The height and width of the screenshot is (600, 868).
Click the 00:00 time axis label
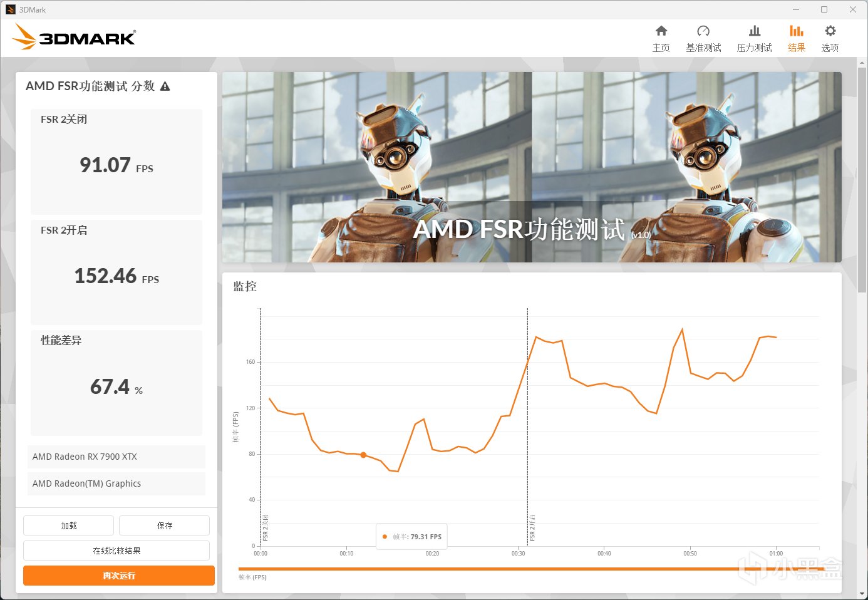point(261,554)
